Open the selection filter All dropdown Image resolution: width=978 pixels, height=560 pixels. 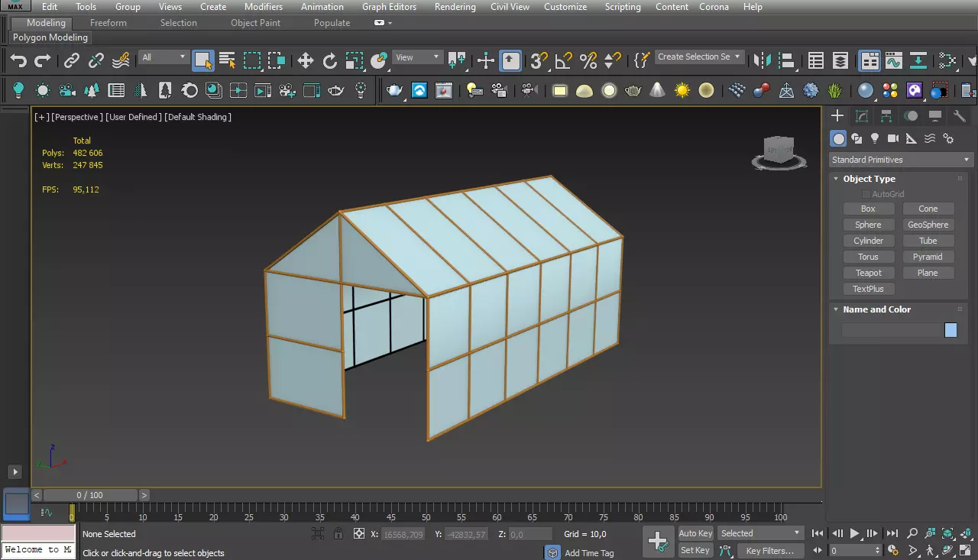164,57
